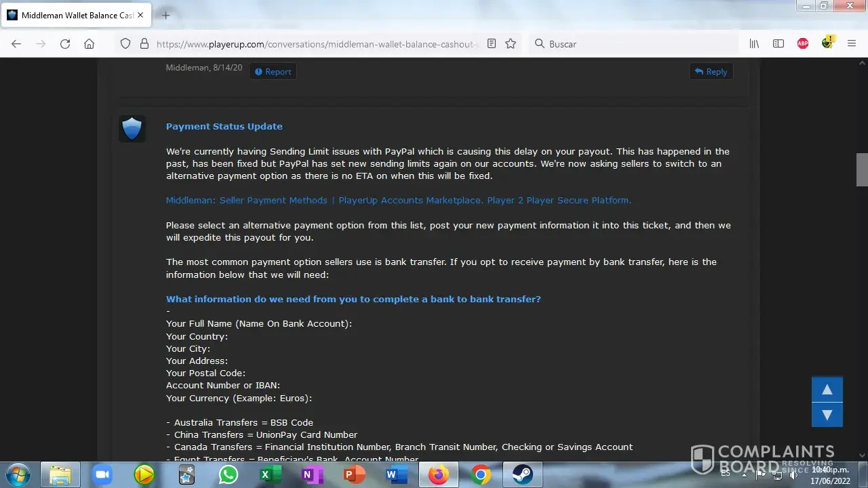The height and width of the screenshot is (488, 868).
Task: Open the Firefox home page
Action: point(89,44)
